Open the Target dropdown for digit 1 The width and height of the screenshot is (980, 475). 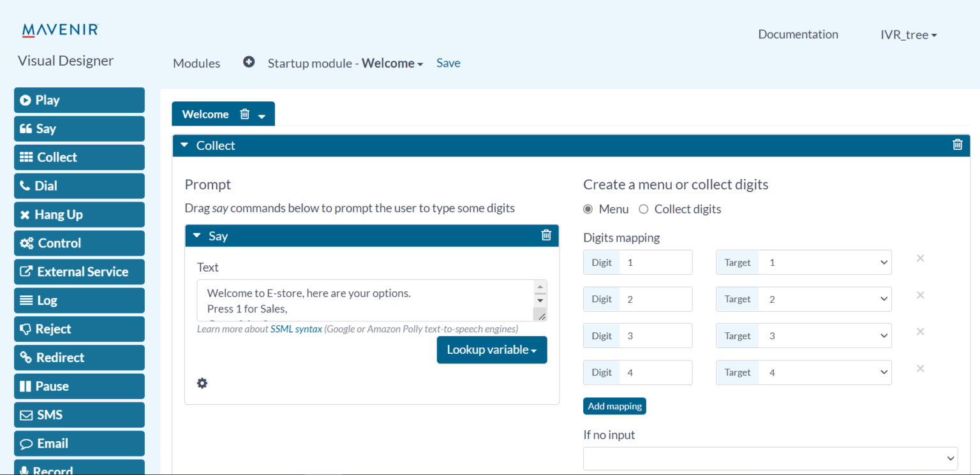(825, 263)
